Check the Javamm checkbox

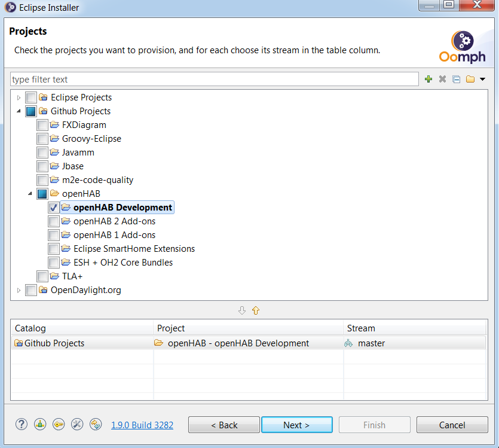(x=42, y=153)
